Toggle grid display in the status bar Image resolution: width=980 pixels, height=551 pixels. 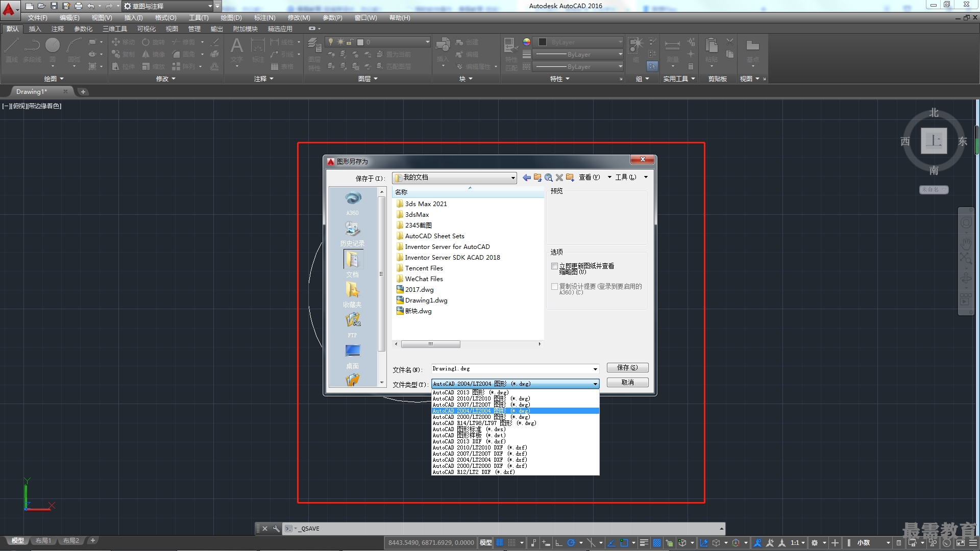pos(500,543)
